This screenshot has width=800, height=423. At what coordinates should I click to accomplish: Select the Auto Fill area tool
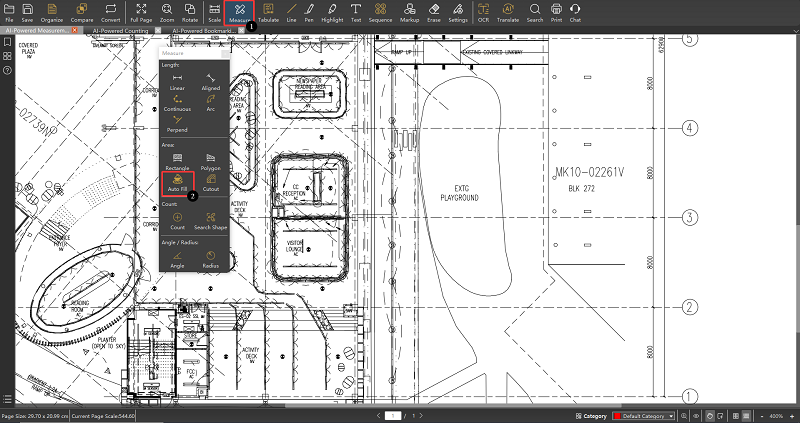(177, 183)
